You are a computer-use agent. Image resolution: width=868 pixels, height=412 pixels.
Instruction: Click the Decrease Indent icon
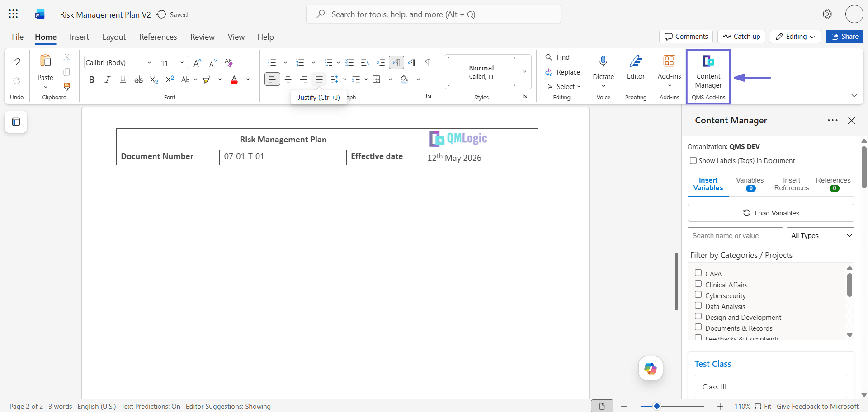pos(365,63)
